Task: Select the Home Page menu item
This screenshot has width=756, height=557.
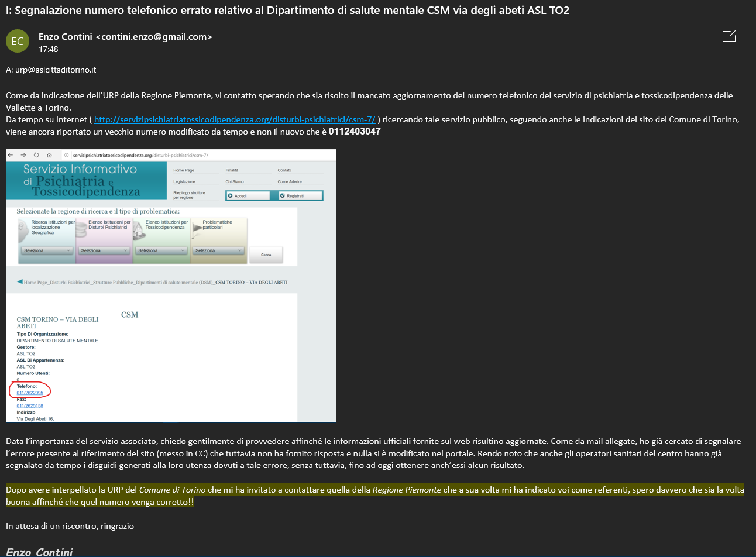Action: point(184,170)
